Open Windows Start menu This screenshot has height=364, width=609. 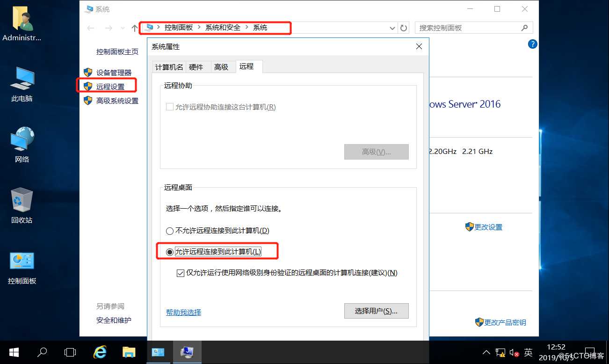tap(14, 352)
